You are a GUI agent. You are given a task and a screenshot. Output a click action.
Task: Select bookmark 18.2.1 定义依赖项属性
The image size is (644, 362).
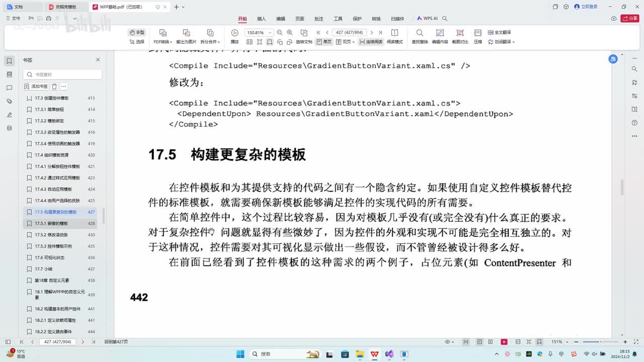tap(60, 320)
